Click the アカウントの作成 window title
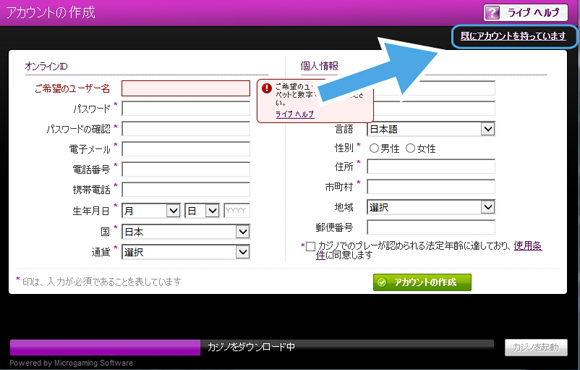The width and height of the screenshot is (580, 370). [x=51, y=13]
